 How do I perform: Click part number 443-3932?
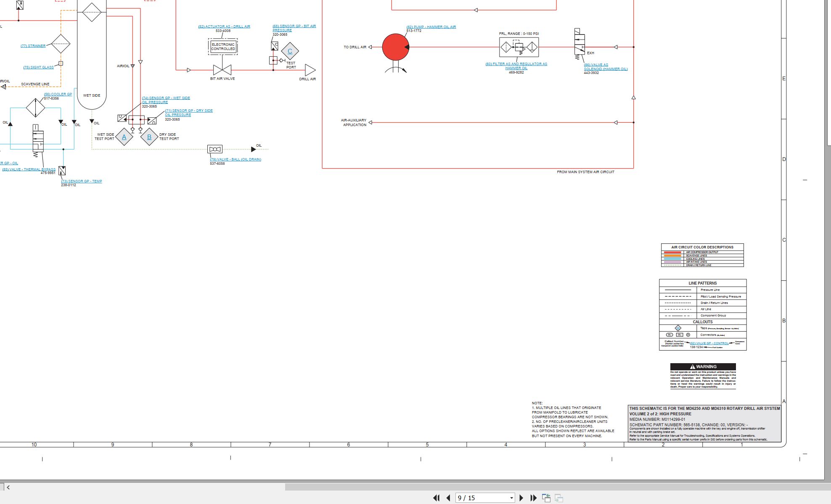(x=591, y=73)
